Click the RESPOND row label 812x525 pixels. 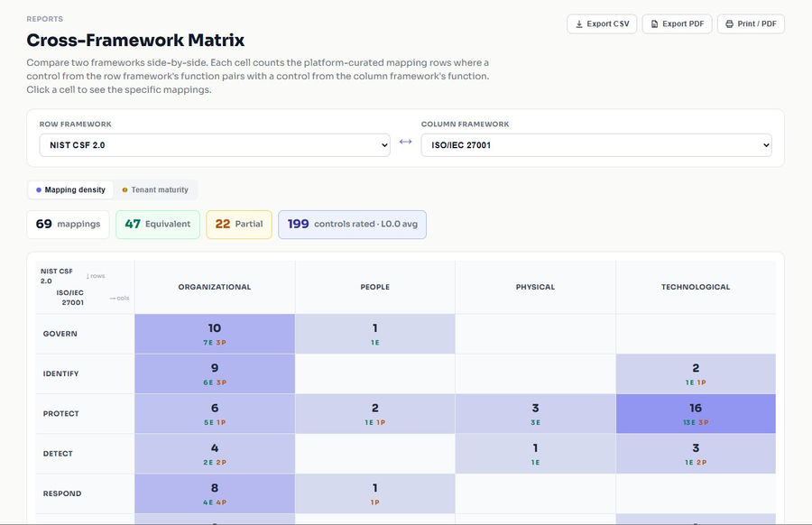point(62,493)
